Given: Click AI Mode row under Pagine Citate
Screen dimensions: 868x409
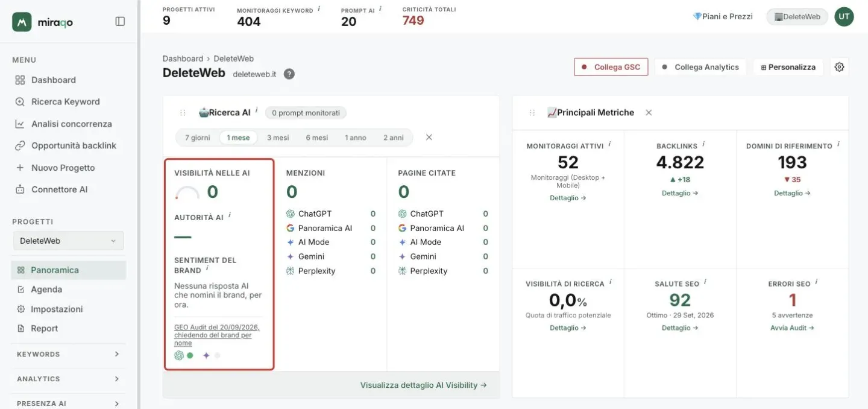Looking at the screenshot, I should pos(443,242).
